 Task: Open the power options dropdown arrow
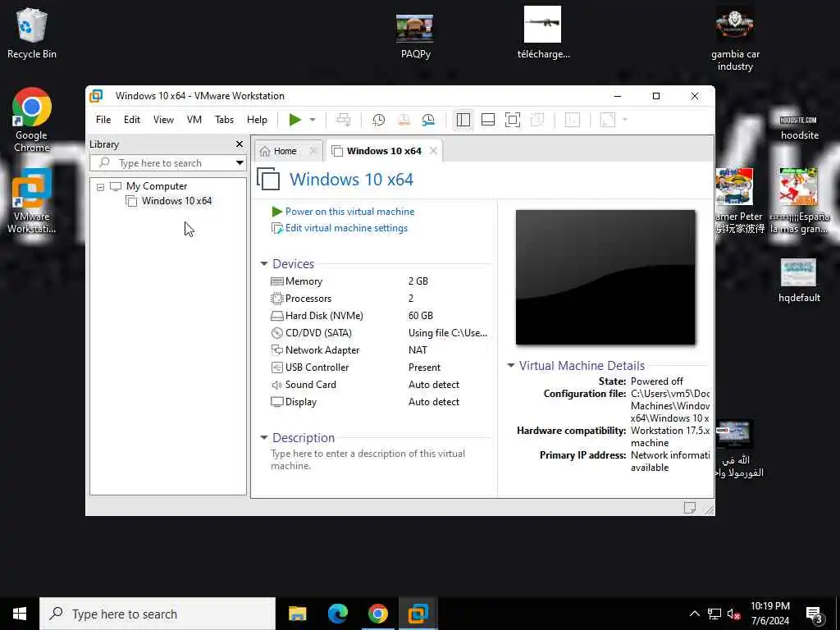click(x=313, y=120)
